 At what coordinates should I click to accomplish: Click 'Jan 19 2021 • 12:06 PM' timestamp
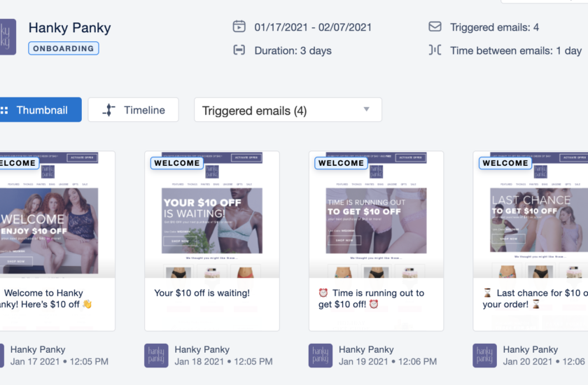tap(388, 362)
